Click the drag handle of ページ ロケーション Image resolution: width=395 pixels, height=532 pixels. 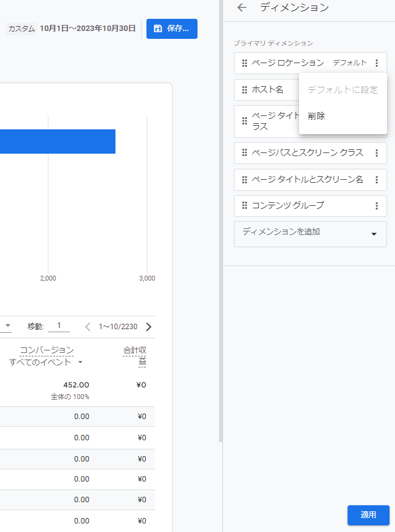click(244, 63)
